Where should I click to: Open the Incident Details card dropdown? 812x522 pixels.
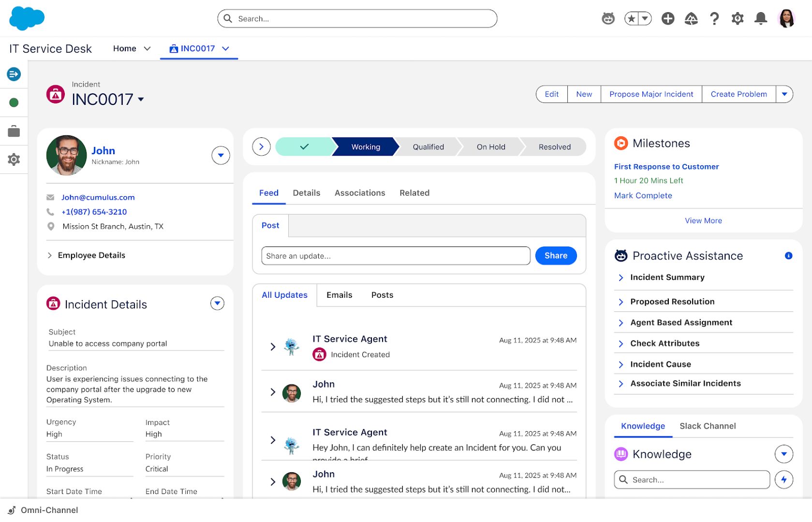217,304
